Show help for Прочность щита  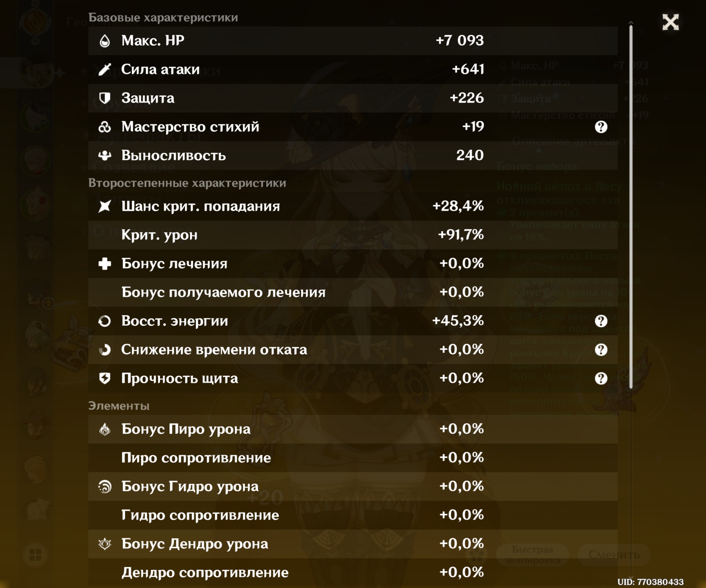pyautogui.click(x=601, y=379)
